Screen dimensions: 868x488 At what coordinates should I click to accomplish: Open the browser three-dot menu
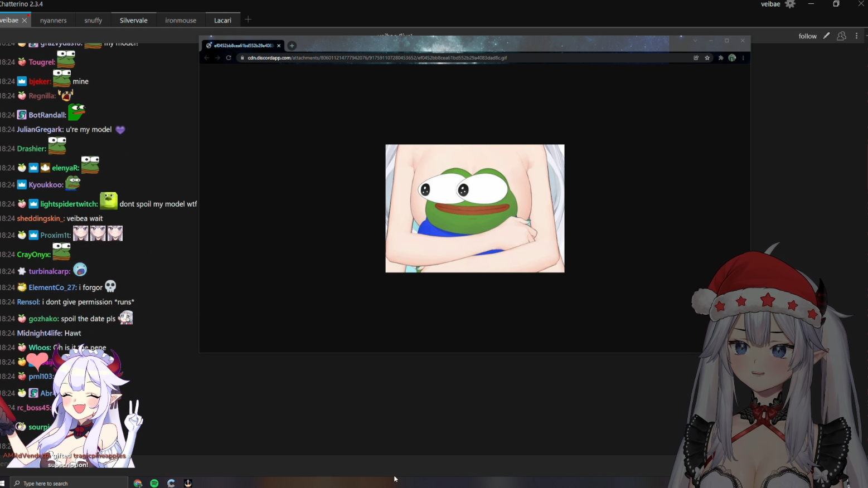coord(743,58)
